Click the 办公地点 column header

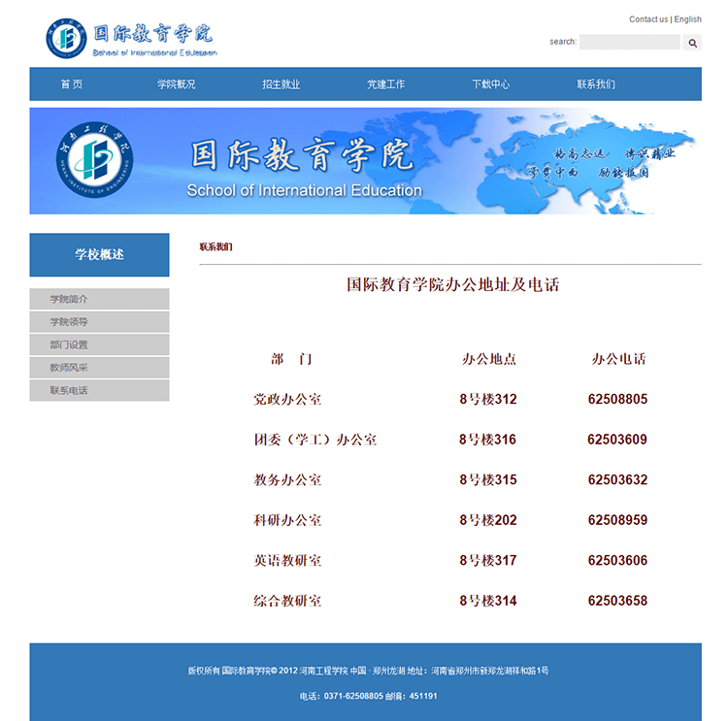(x=489, y=359)
